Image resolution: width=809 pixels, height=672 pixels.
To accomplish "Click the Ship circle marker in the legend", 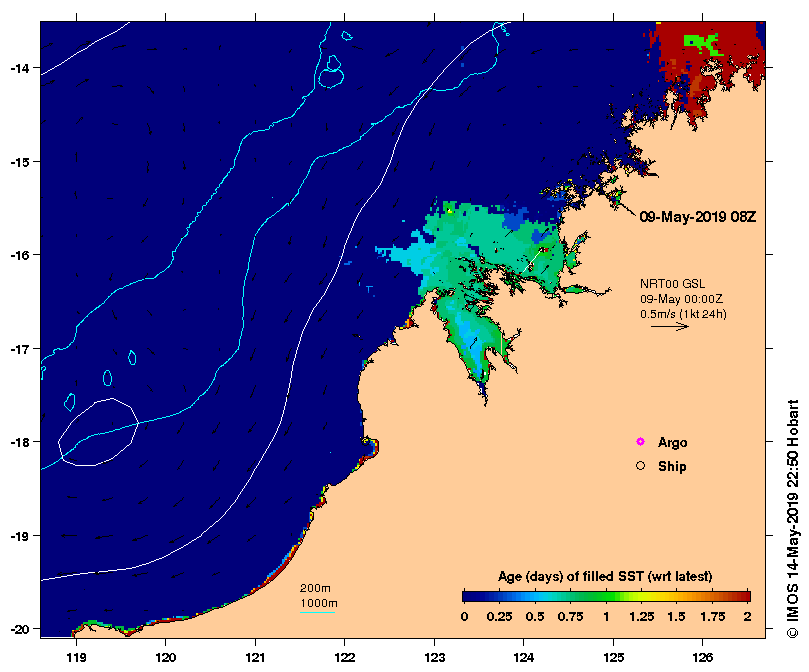I will click(640, 466).
